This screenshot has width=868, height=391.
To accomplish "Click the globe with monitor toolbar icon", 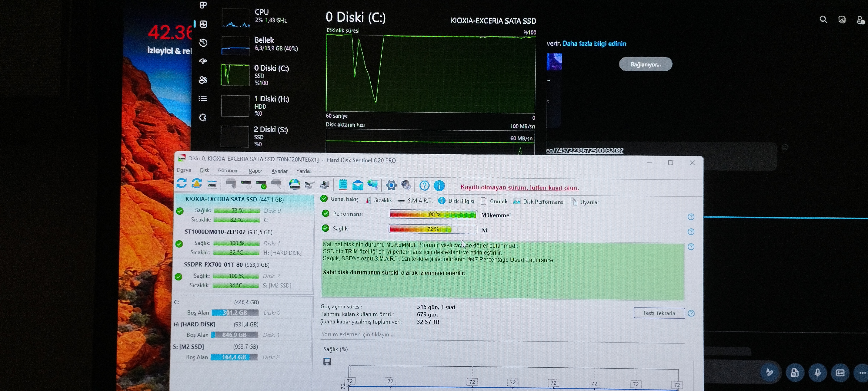I will tap(373, 185).
